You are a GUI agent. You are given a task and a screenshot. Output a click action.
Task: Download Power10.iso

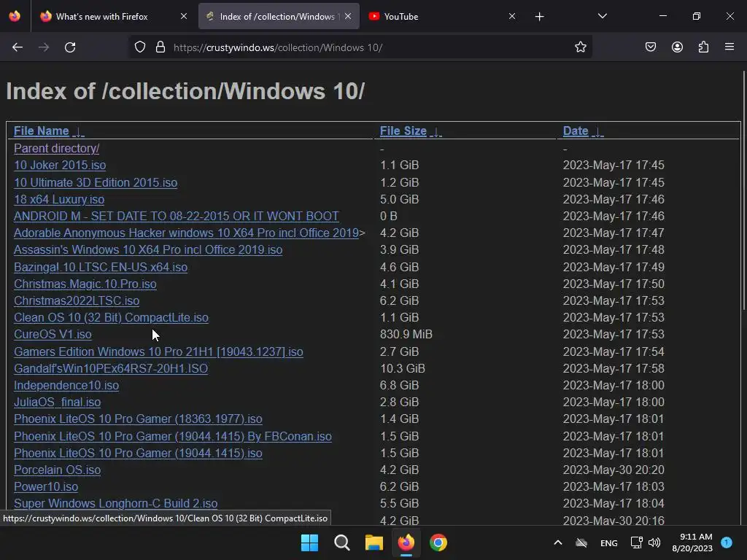46,486
